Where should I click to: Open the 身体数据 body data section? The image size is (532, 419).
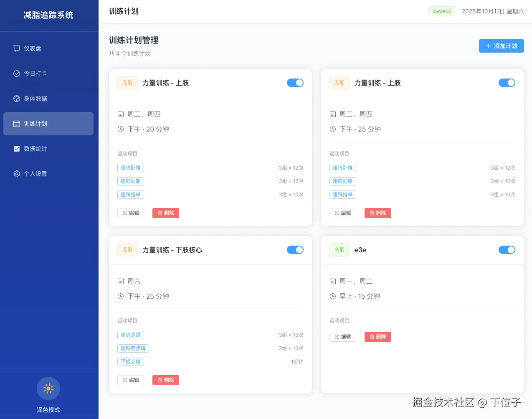click(17, 99)
